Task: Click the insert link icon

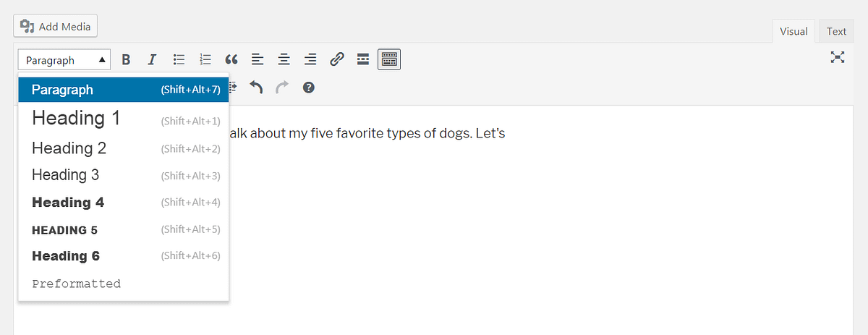Action: coord(336,60)
